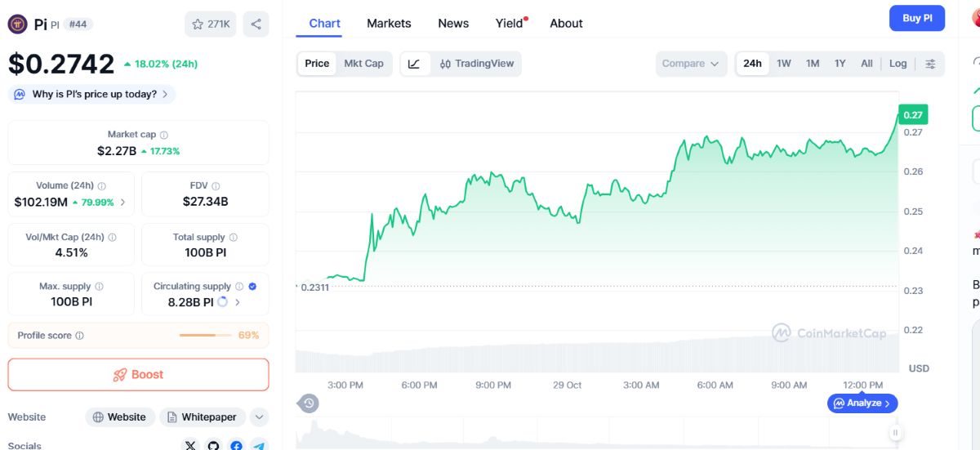Click the Circulating supply info icon
The width and height of the screenshot is (980, 450).
tap(239, 287)
